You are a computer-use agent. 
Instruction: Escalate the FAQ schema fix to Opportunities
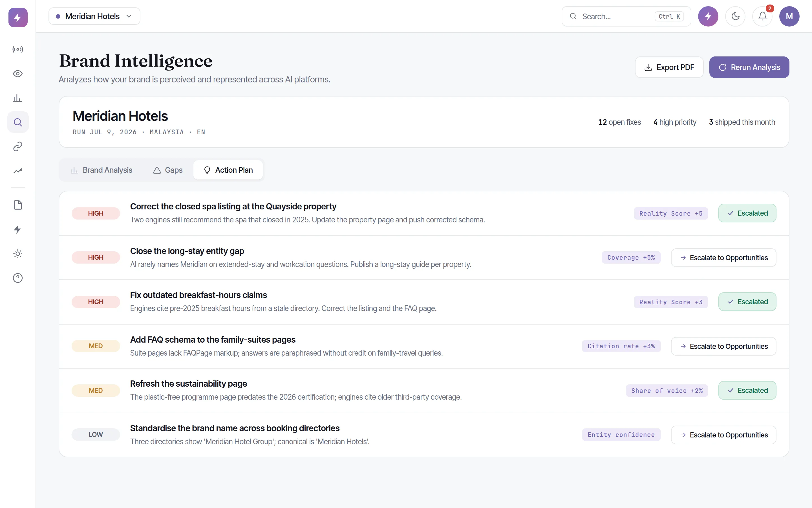(x=723, y=346)
